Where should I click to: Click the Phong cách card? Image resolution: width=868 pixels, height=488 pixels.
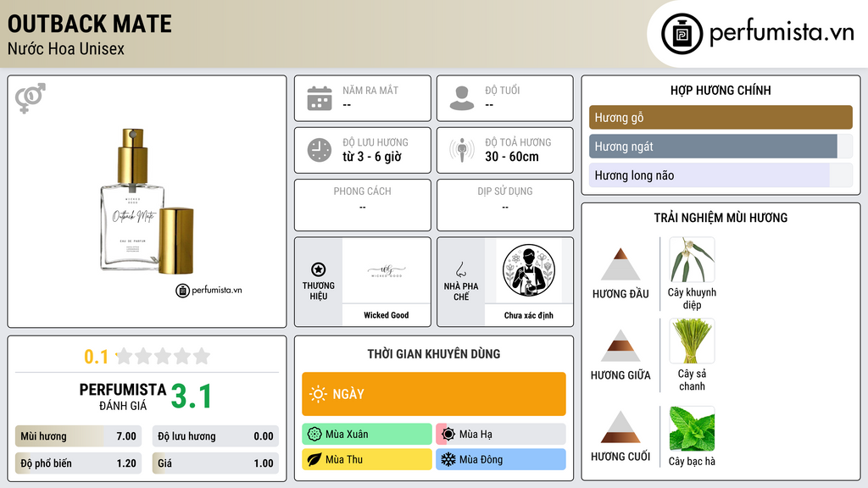[363, 205]
